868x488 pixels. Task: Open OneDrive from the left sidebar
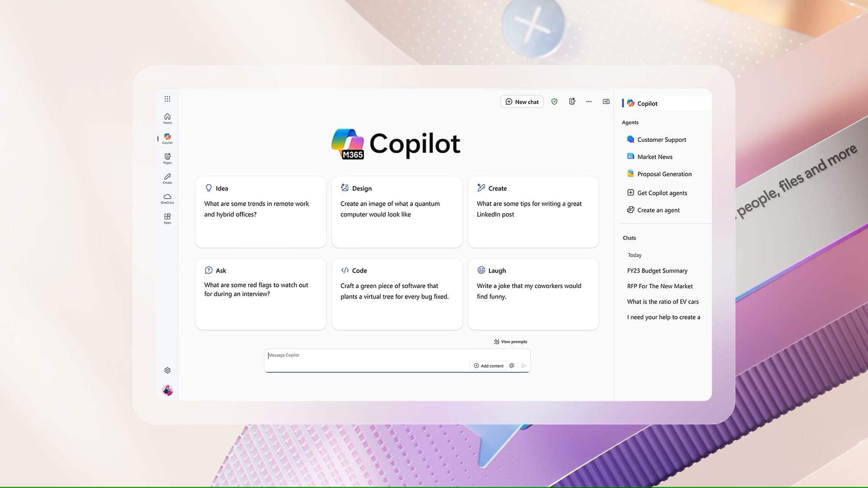pos(167,198)
